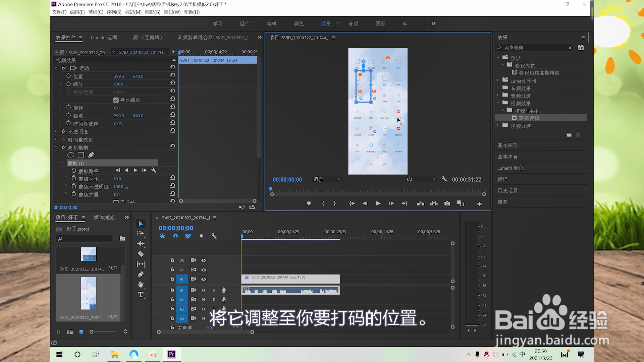Select the Slip tool
This screenshot has width=644, height=362.
coord(141,264)
